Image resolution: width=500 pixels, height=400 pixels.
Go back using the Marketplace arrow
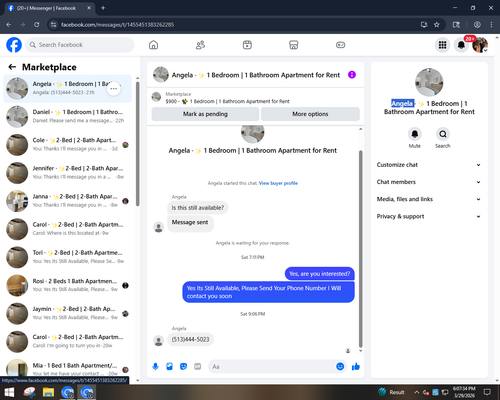(x=12, y=67)
